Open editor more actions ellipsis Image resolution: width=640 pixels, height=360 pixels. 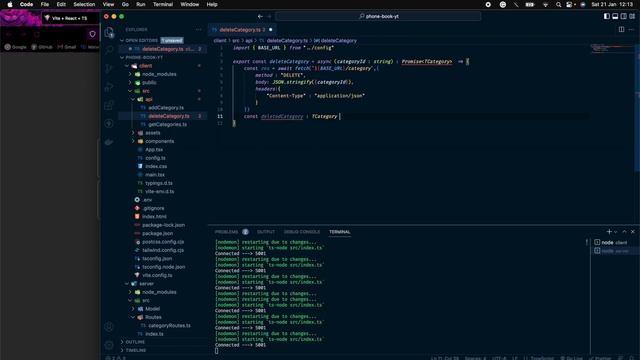click(631, 29)
